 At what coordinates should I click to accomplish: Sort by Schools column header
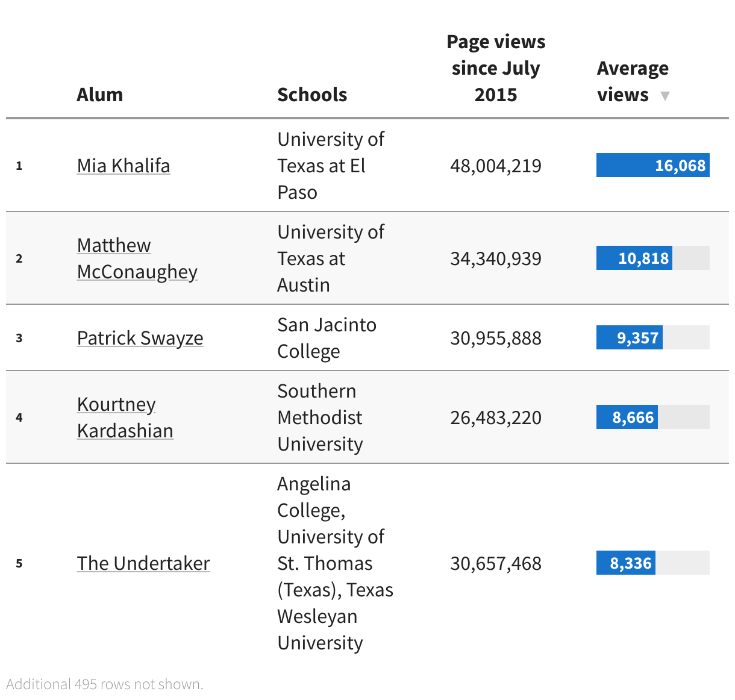tap(312, 95)
